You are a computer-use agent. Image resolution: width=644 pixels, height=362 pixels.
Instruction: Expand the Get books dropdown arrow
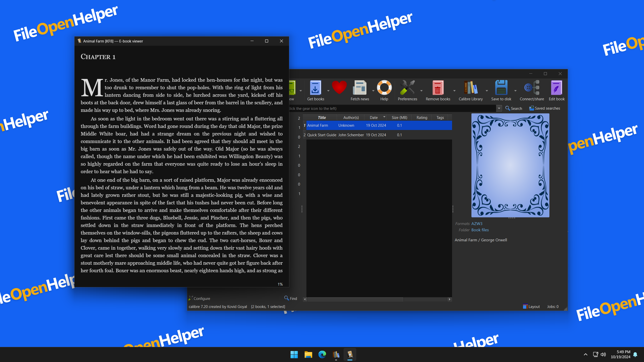(x=328, y=91)
